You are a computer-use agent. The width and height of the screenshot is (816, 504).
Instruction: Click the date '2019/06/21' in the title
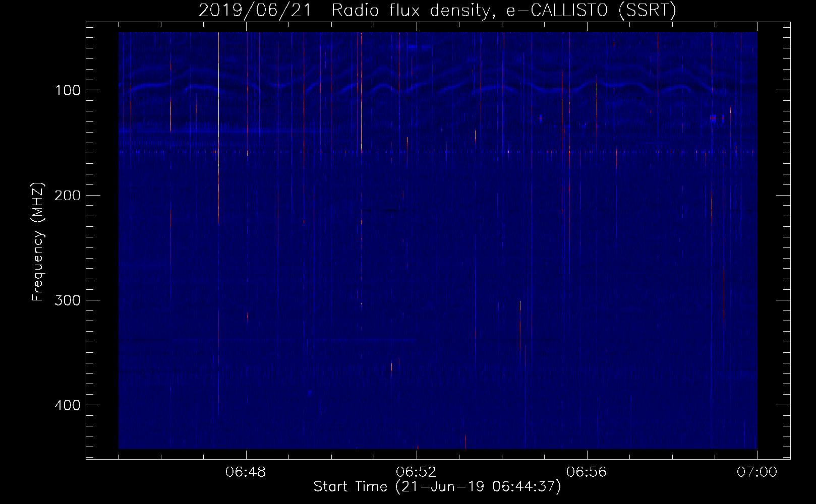point(255,11)
